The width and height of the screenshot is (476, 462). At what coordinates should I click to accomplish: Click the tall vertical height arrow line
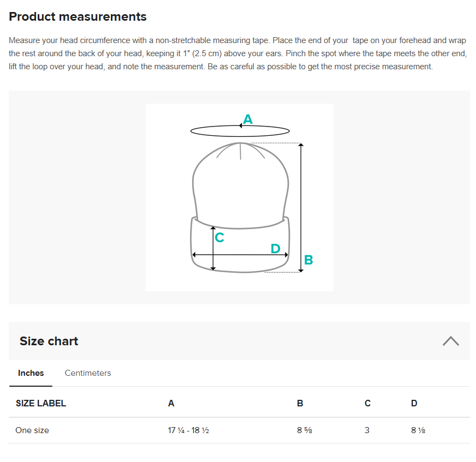[x=301, y=208]
